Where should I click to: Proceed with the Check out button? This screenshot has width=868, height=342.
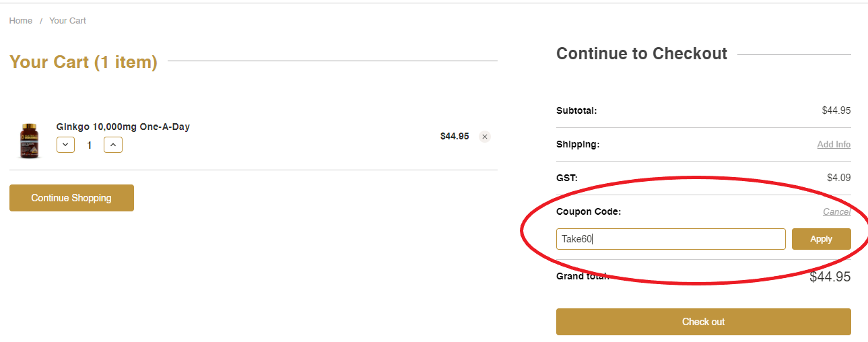click(x=703, y=322)
